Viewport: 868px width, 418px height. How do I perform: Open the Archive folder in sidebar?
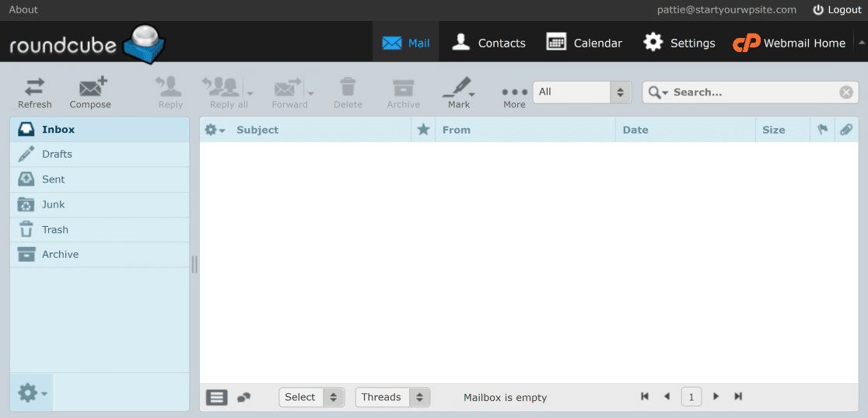(x=100, y=254)
